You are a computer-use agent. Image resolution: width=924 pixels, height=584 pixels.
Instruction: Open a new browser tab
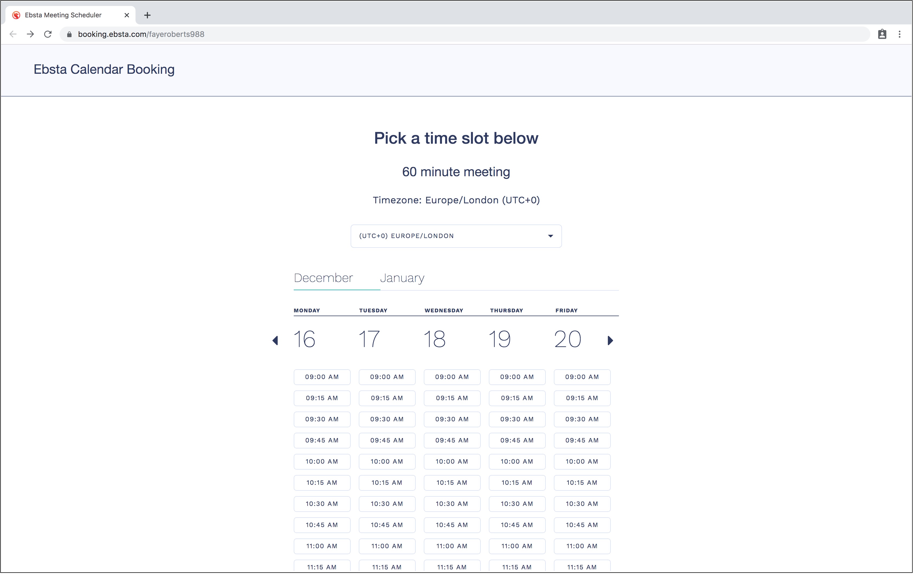147,15
